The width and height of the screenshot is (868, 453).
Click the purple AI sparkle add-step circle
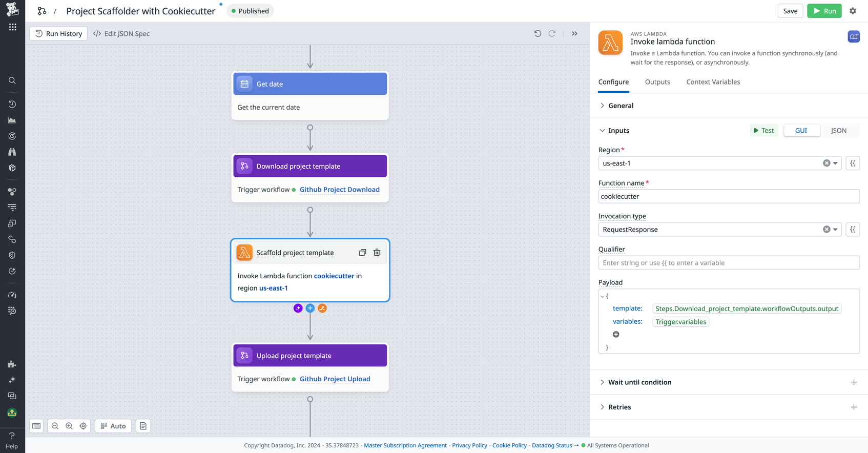pos(298,308)
